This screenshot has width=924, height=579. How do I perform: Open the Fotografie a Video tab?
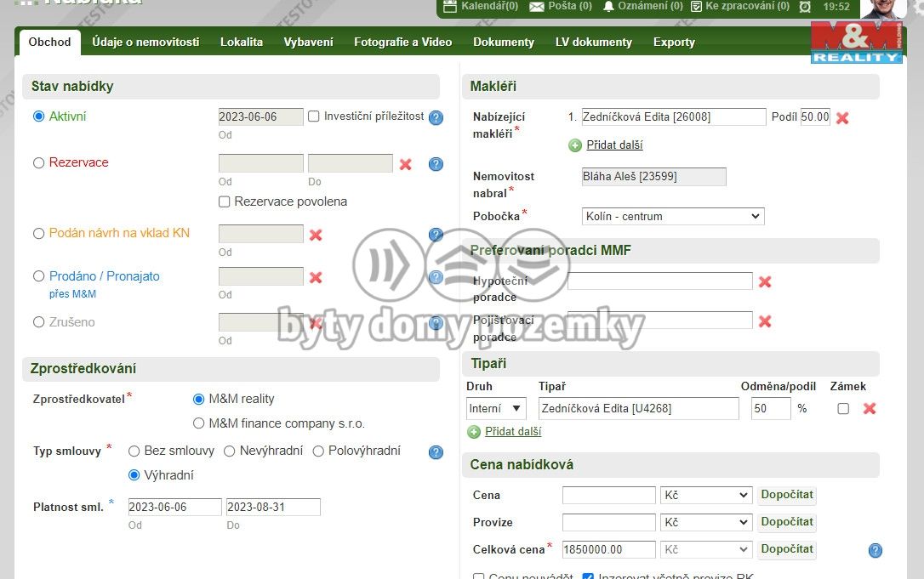click(402, 42)
